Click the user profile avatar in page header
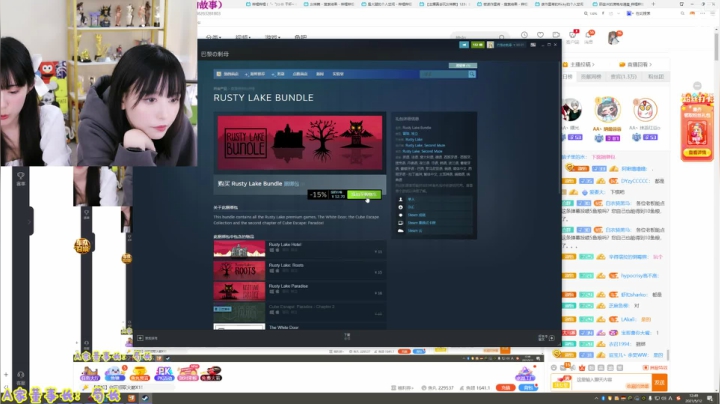This screenshot has height=404, width=720. pyautogui.click(x=614, y=37)
